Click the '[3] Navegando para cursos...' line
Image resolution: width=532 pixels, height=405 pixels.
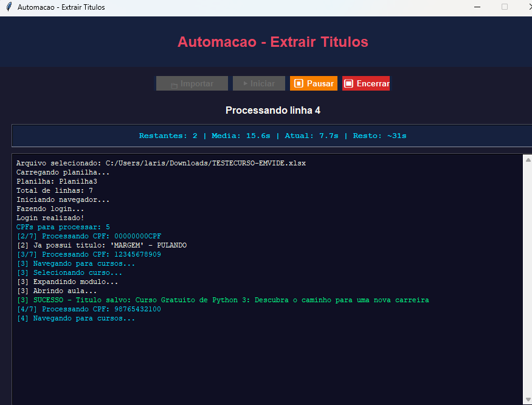point(75,263)
